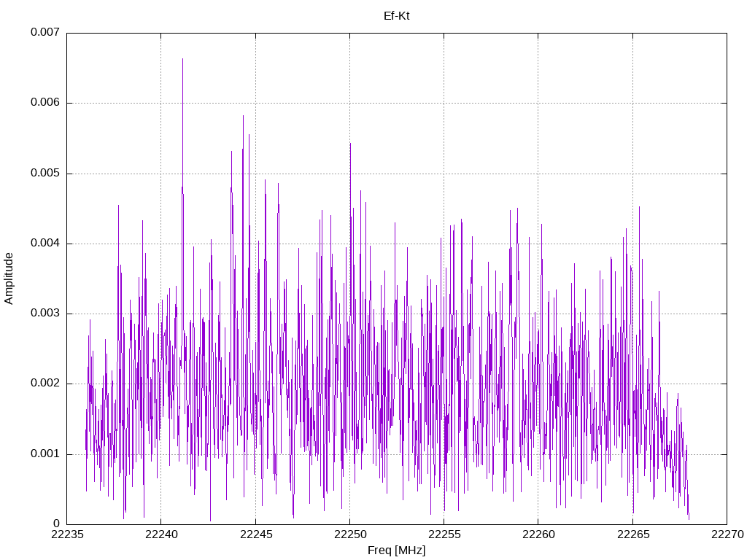
Task: Click y-axis tick label 0.007
Action: 45,32
